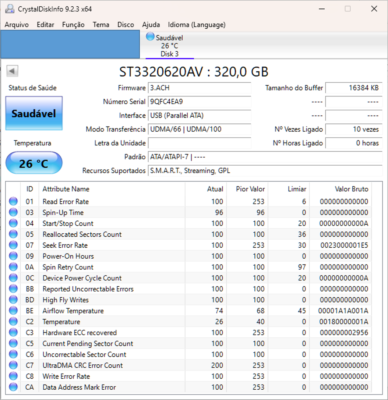Click the status icon for Current Pending Sector Count

point(13,343)
